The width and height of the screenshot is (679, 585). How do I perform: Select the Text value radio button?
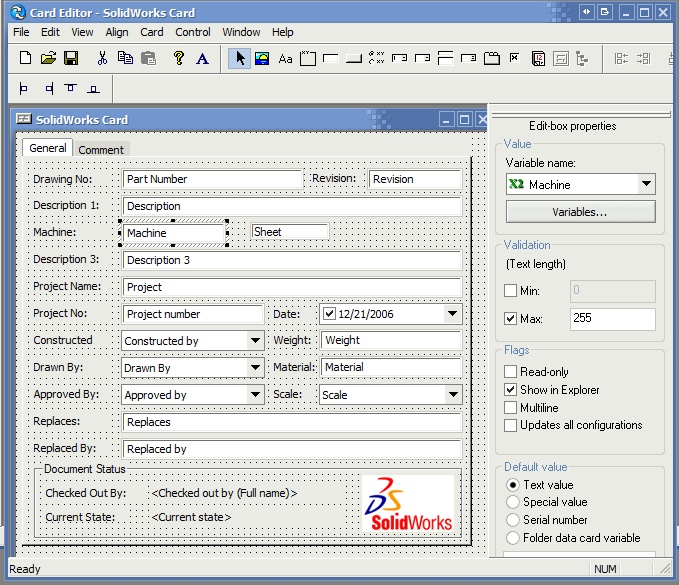513,485
